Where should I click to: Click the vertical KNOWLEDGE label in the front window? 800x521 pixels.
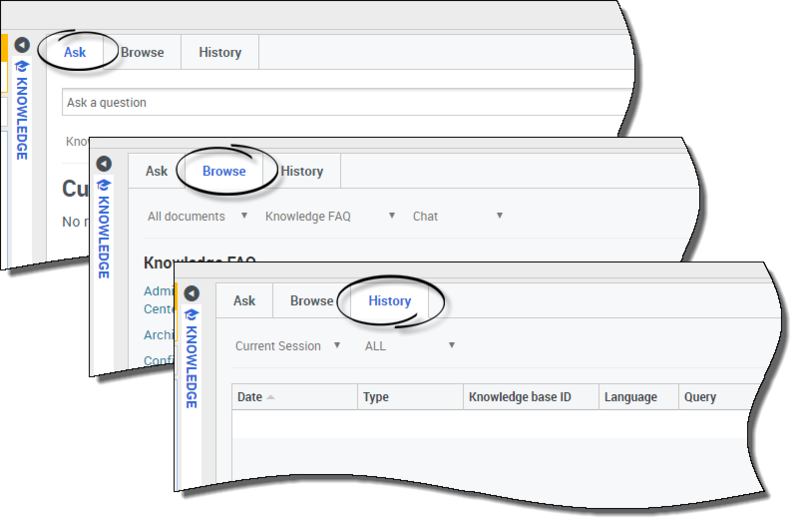click(x=192, y=367)
